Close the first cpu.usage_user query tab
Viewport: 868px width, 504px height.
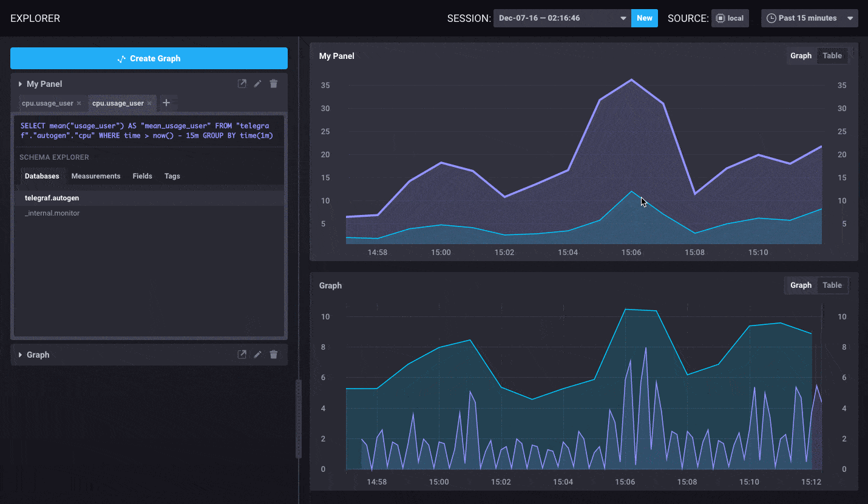coord(79,103)
